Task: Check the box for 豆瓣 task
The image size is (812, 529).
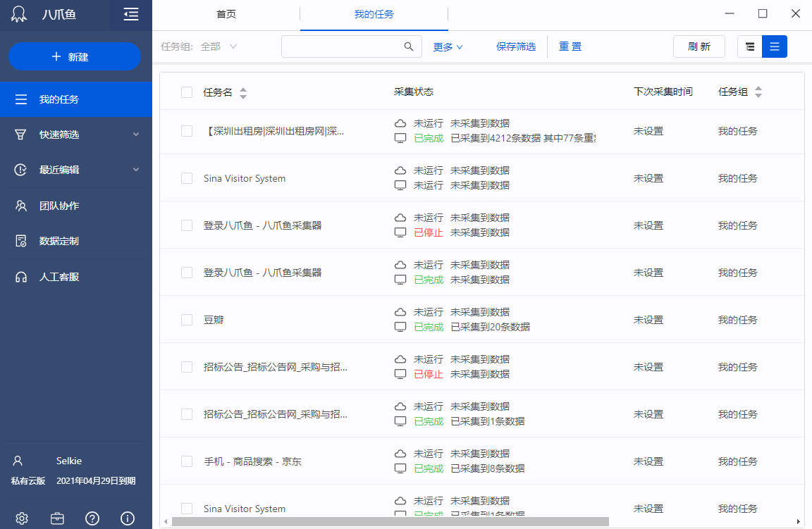Action: tap(187, 320)
